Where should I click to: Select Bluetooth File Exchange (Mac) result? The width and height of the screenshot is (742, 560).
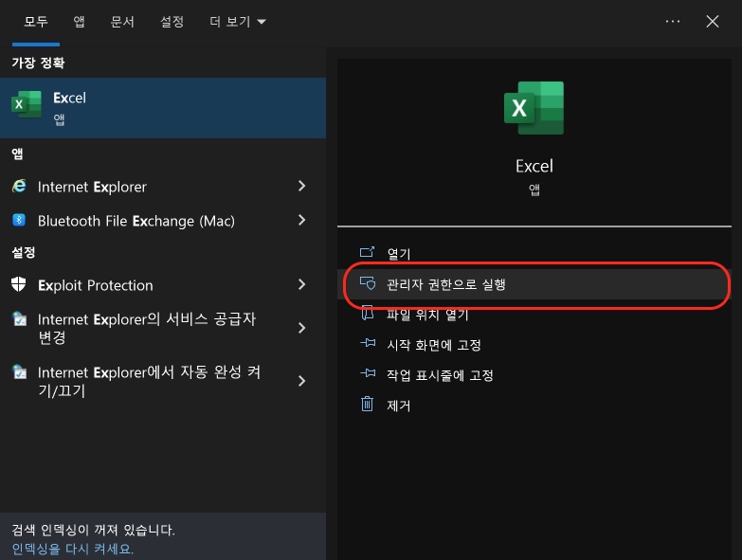click(136, 221)
